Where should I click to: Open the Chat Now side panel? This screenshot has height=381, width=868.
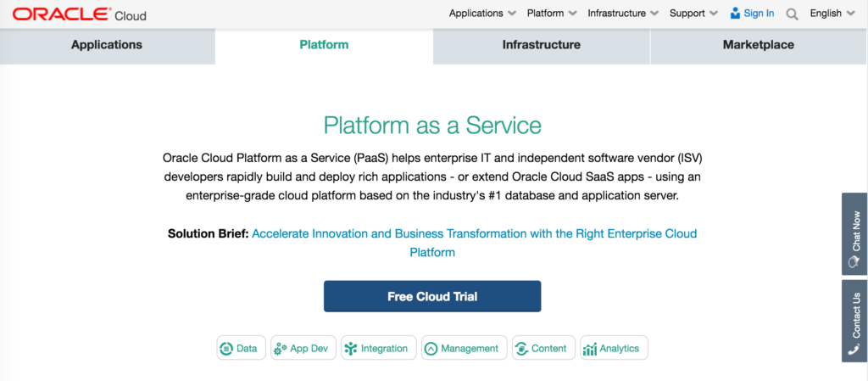854,233
